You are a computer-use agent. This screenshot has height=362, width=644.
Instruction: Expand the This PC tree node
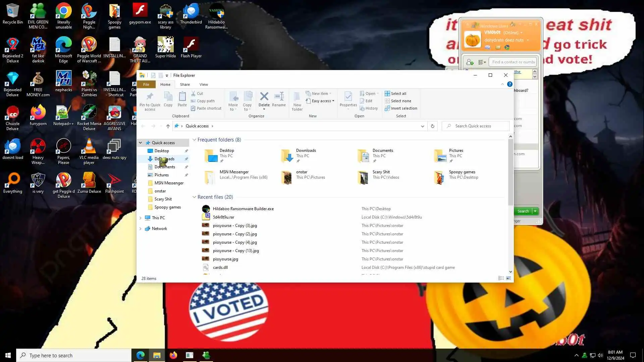141,218
